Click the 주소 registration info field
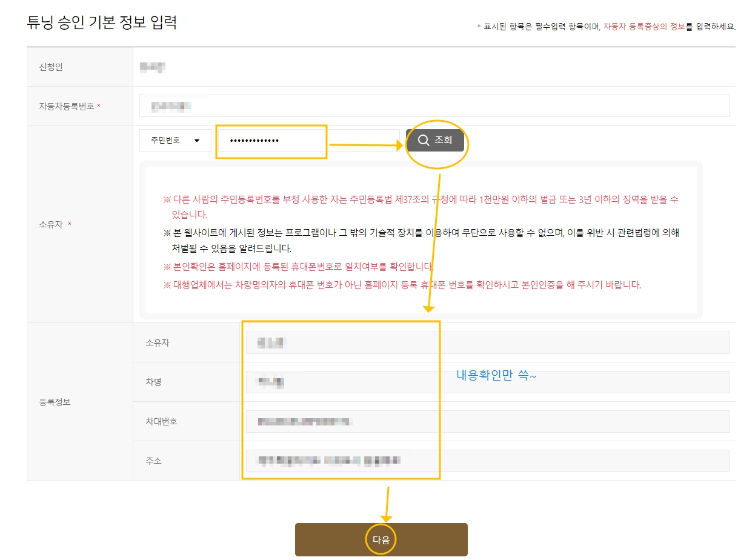Viewport: 755px width, 560px height. 487,461
